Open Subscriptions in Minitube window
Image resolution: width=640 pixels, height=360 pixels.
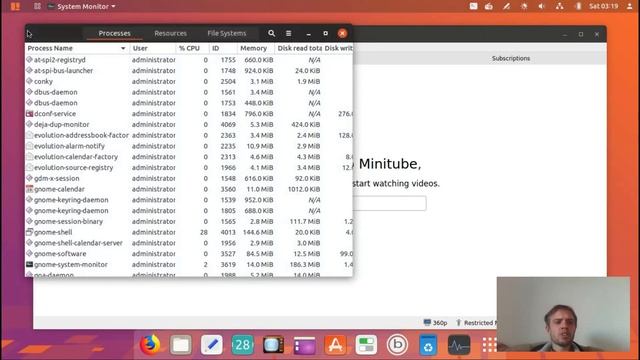click(511, 58)
